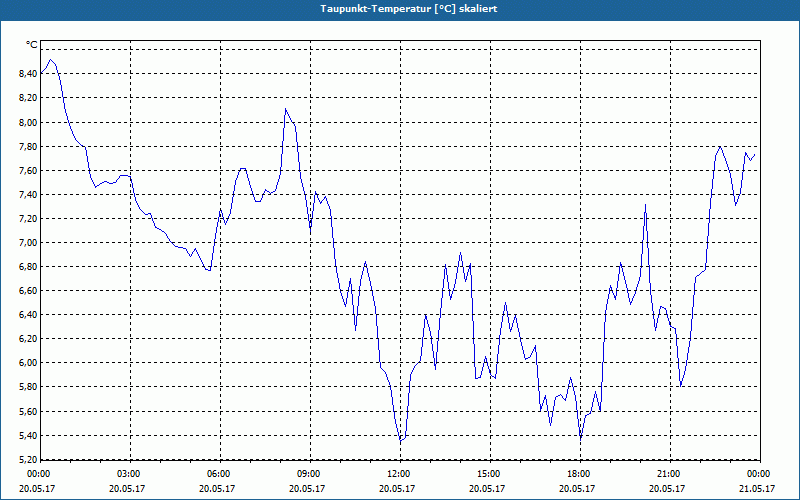Select the 6,60 y-axis value

click(x=28, y=291)
